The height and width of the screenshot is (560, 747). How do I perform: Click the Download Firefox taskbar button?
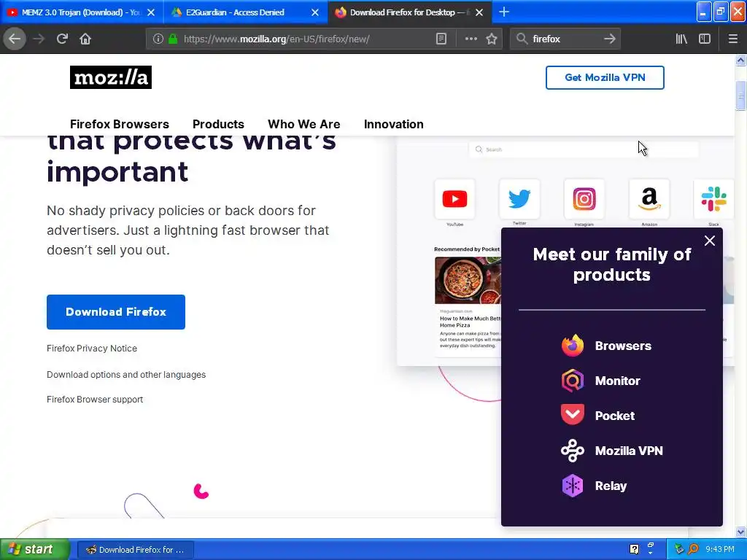(x=135, y=550)
